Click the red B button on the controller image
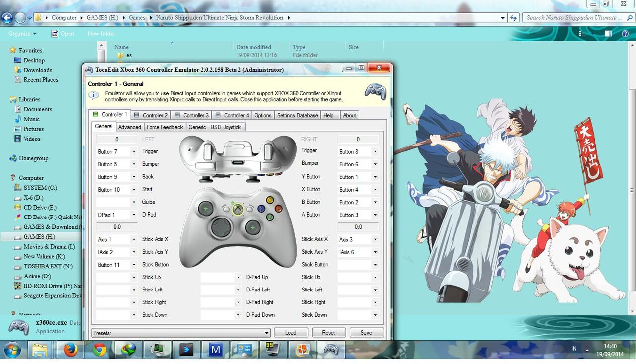 [x=278, y=209]
